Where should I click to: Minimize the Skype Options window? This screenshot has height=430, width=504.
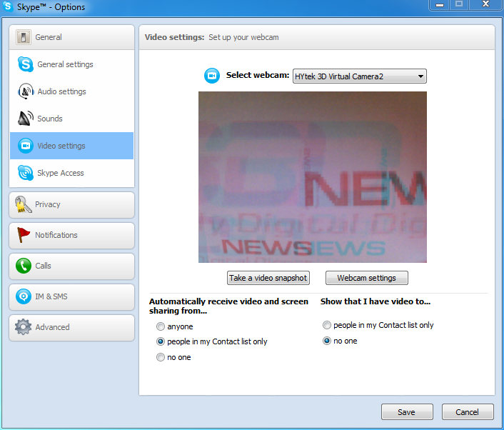(x=439, y=5)
